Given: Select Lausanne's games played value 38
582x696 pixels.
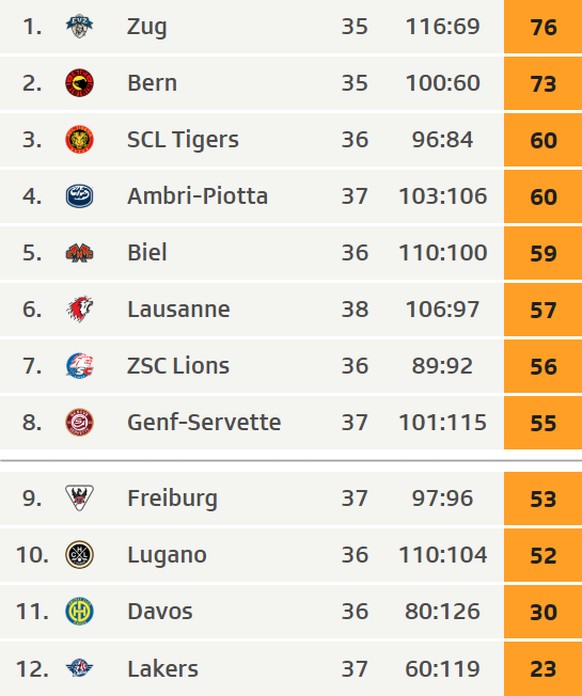Looking at the screenshot, I should pos(355,309).
